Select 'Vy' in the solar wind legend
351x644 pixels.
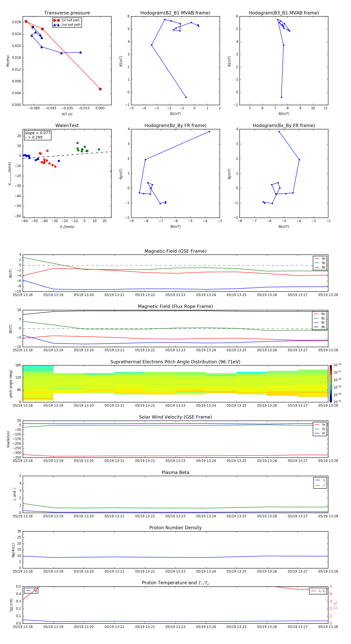(x=320, y=429)
